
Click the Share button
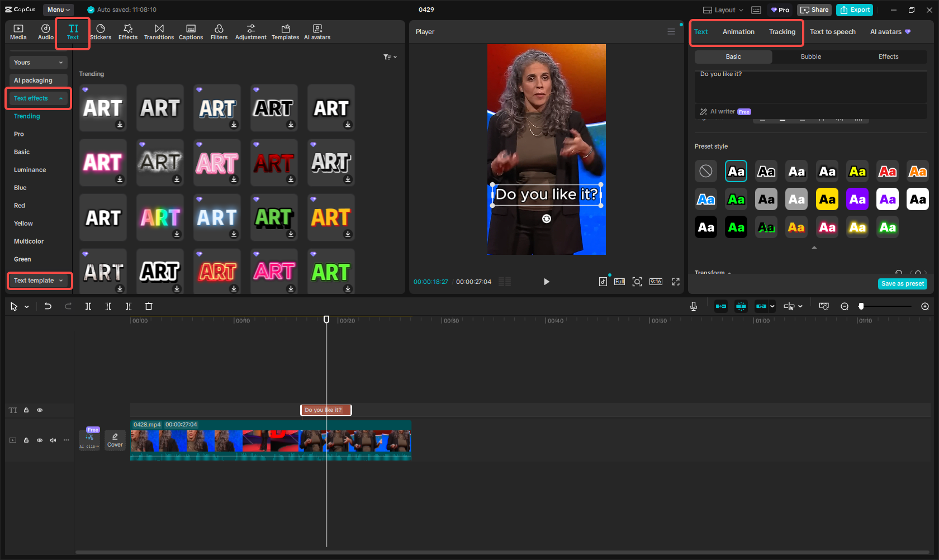[814, 10]
